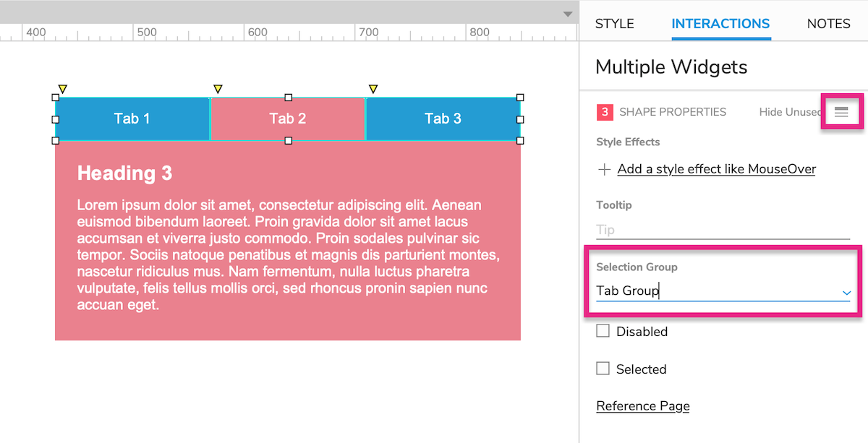Open the Reference Page link
The width and height of the screenshot is (868, 443).
tap(643, 406)
